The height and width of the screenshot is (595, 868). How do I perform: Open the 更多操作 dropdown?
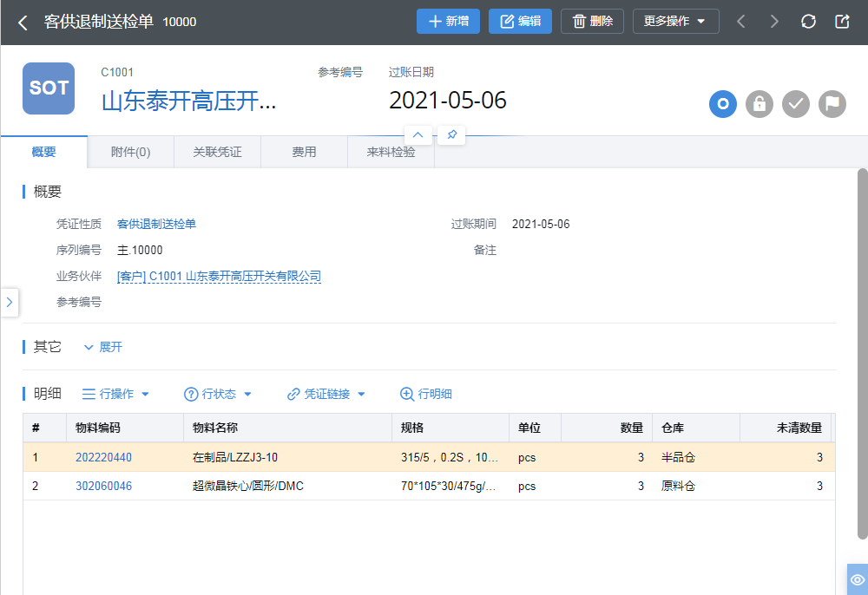click(675, 22)
